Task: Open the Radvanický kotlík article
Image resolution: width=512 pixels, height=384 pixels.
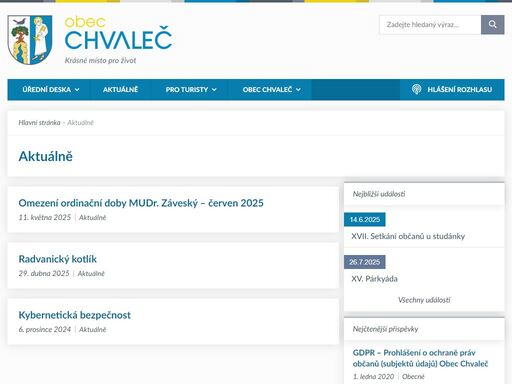Action: click(58, 259)
